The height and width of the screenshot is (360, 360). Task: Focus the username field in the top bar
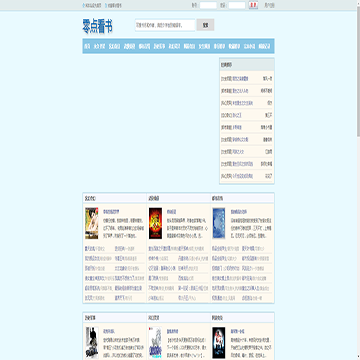208,5
